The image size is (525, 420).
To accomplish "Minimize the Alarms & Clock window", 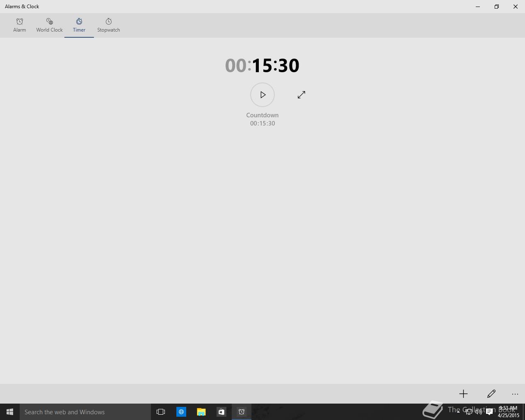I will (478, 7).
